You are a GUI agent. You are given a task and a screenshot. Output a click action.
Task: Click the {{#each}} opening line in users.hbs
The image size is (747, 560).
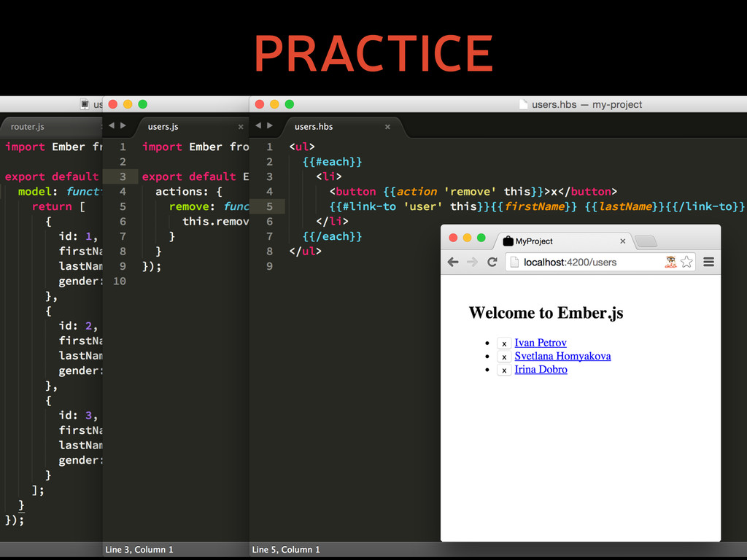click(x=332, y=162)
